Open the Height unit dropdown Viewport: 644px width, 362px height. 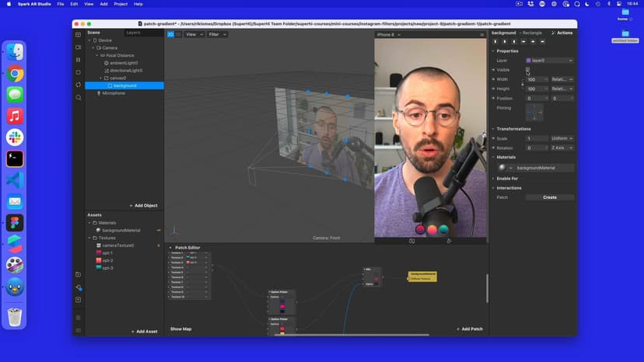point(562,89)
